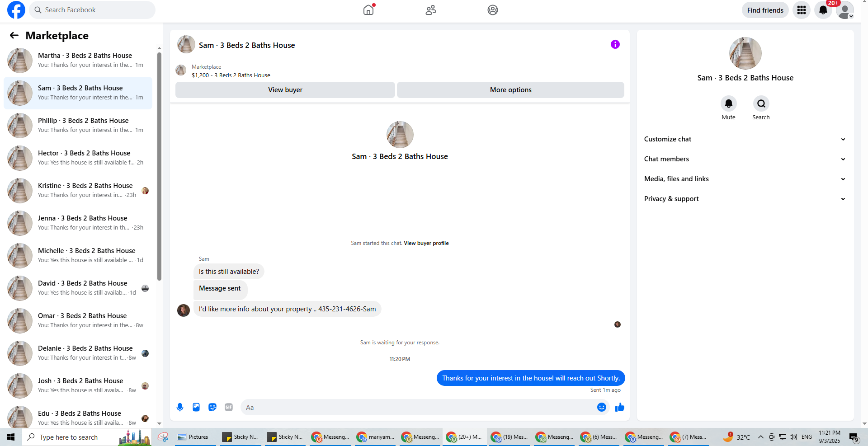This screenshot has width=868, height=446.
Task: Switch to the (7) Mess... taskbar window
Action: [689, 437]
